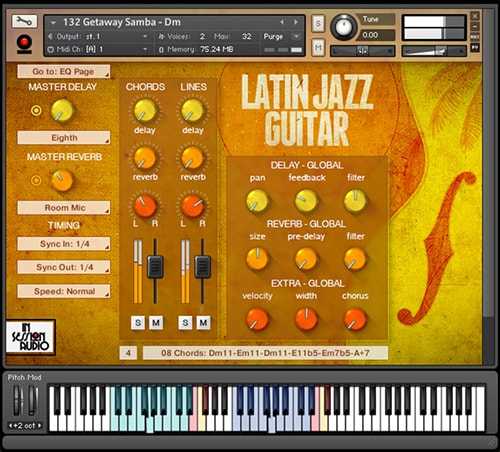Click the red record-style button under the wrench
500x452 pixels.
tap(24, 43)
